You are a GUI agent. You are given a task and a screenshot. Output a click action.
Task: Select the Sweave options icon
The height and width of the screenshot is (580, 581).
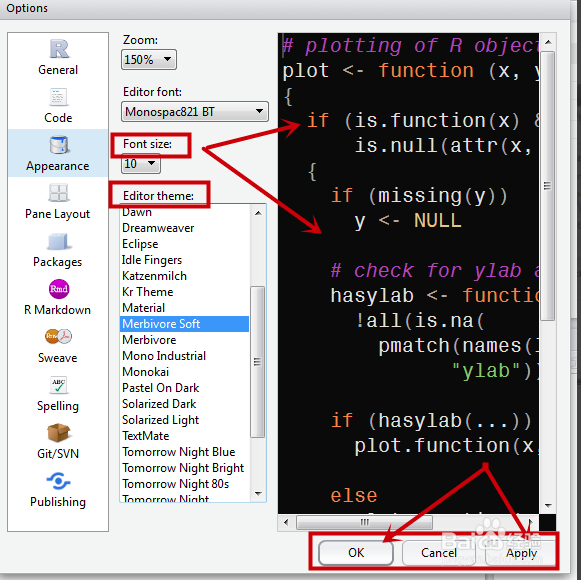click(59, 337)
